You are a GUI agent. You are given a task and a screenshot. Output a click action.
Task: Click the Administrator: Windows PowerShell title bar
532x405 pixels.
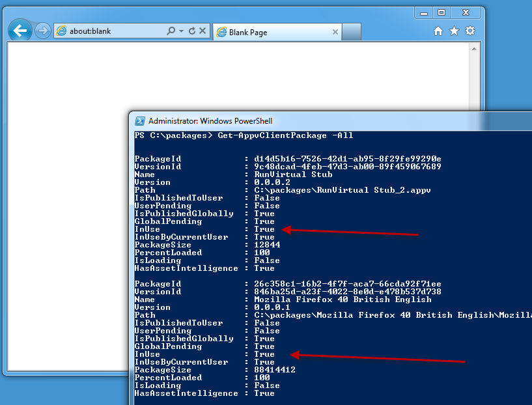click(326, 120)
